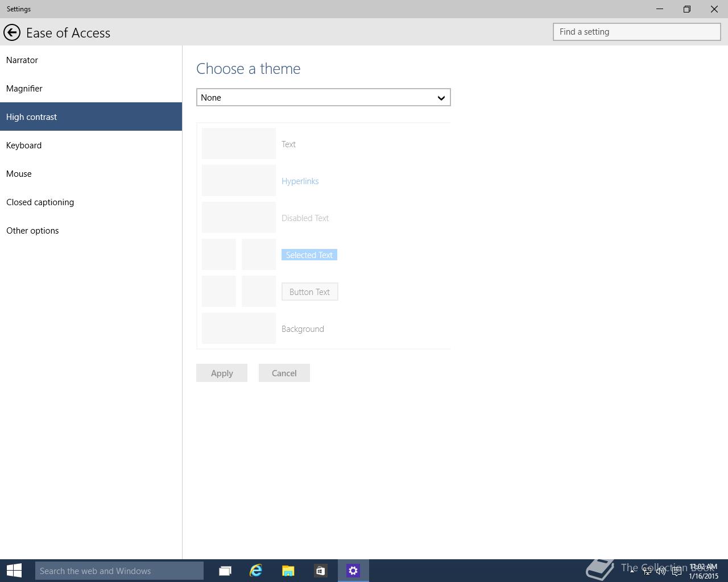Open the taskbar clock showing 1/16/2015
The image size is (728, 582).
click(x=704, y=571)
